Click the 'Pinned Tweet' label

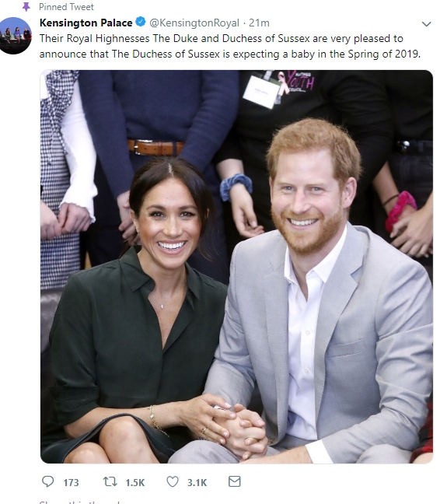(x=66, y=7)
